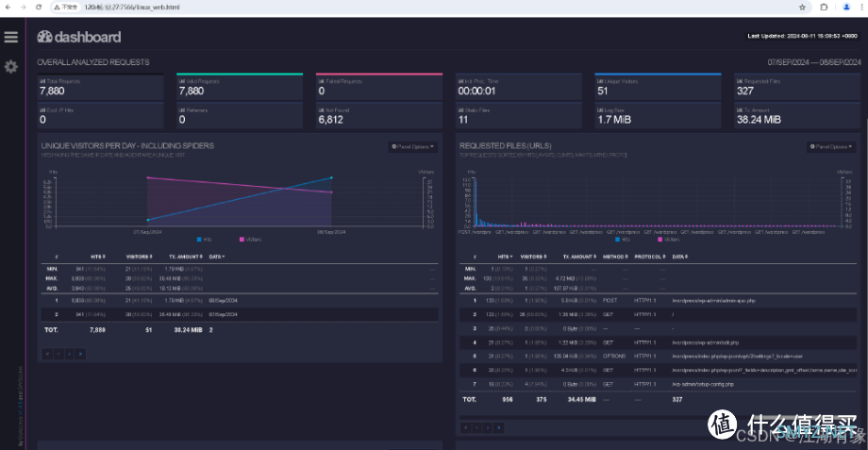Sort Requested Files table by Method
The width and height of the screenshot is (868, 450).
click(615, 257)
